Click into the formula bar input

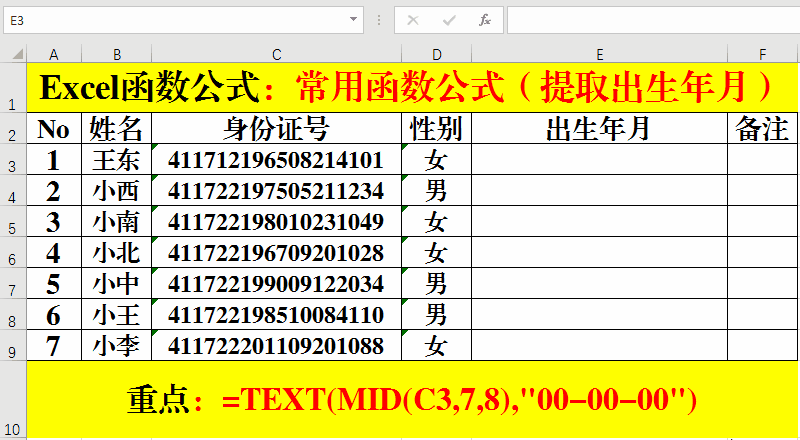654,20
